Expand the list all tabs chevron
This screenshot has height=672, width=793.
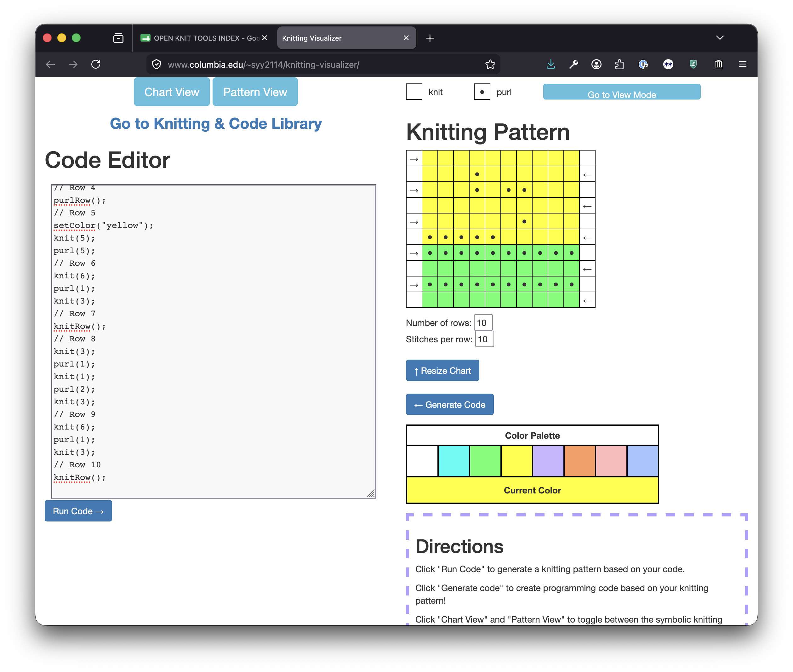click(x=720, y=38)
